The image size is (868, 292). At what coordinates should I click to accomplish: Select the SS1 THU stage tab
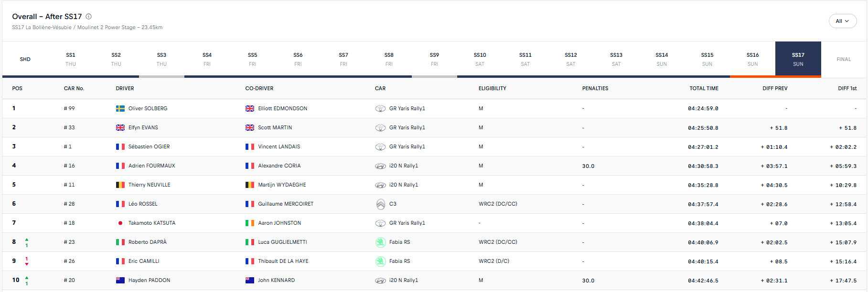71,59
